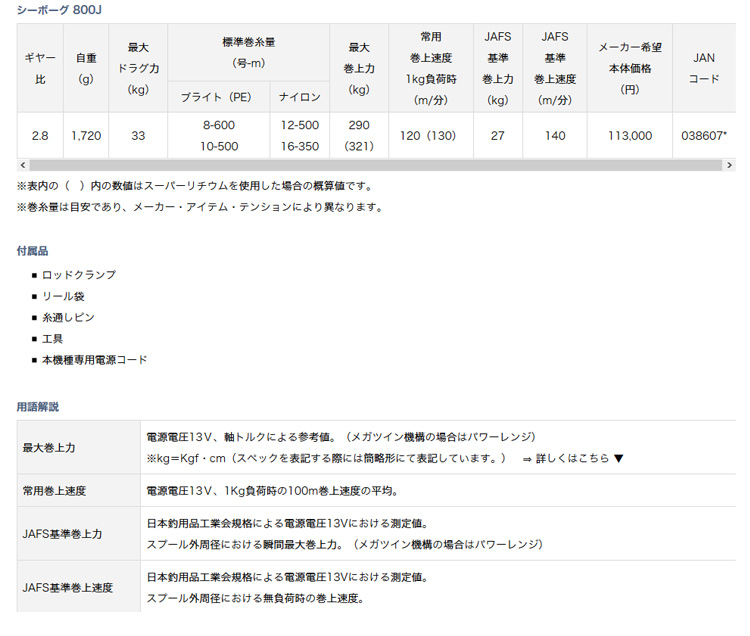Viewport: 750px width, 636px height.
Task: Click the right arrow of horizontal scrollbar
Action: 729,165
